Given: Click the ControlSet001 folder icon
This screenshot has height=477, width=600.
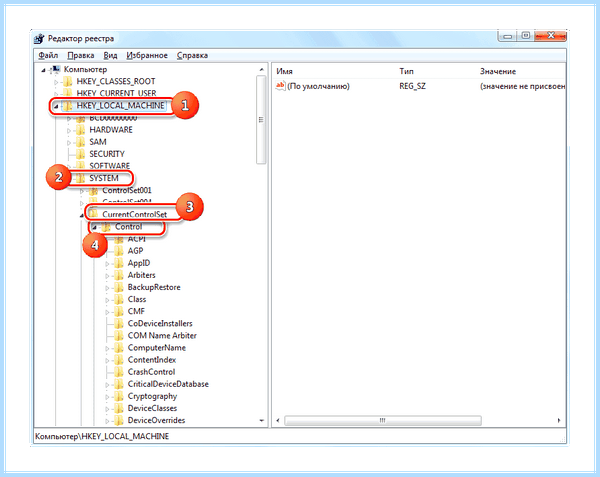Looking at the screenshot, I should pyautogui.click(x=93, y=190).
